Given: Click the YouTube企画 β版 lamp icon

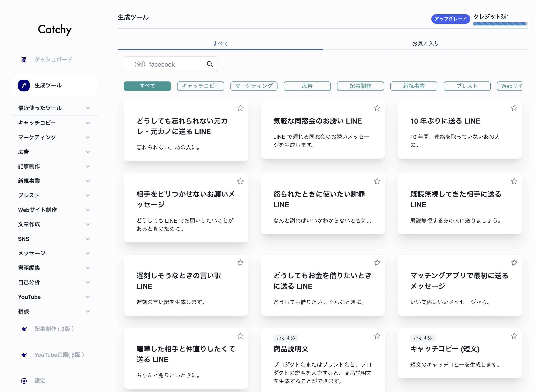Looking at the screenshot, I should (x=24, y=355).
